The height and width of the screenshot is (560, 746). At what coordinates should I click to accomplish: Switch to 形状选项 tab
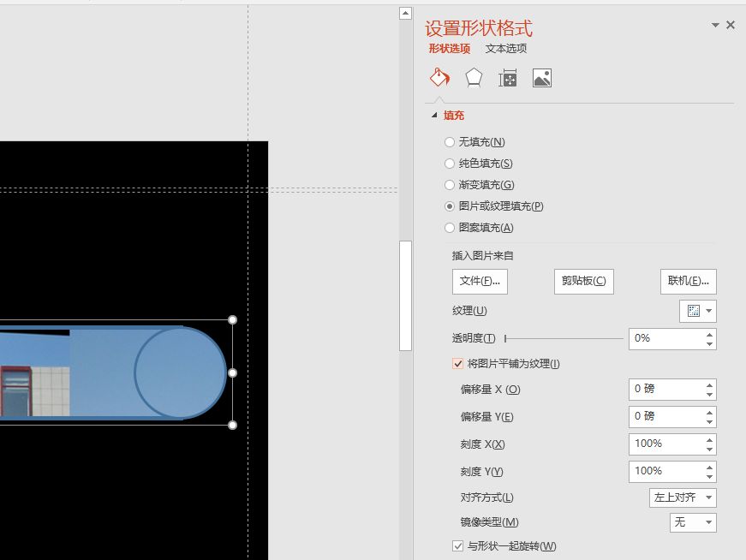449,49
